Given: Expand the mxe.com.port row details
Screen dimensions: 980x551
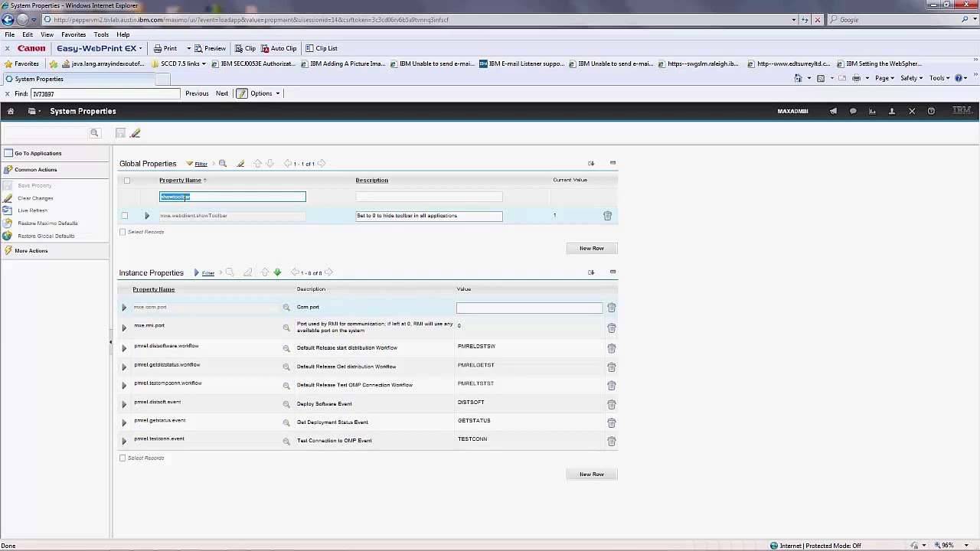Looking at the screenshot, I should click(124, 308).
